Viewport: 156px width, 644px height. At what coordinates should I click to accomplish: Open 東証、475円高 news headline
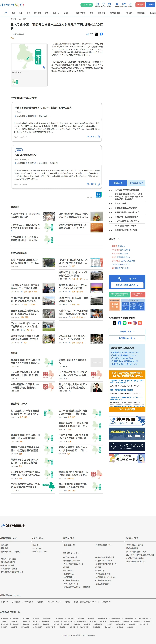121,203
